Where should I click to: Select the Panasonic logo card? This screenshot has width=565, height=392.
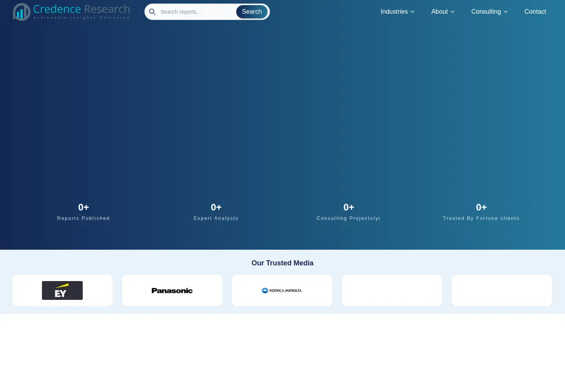pos(172,290)
